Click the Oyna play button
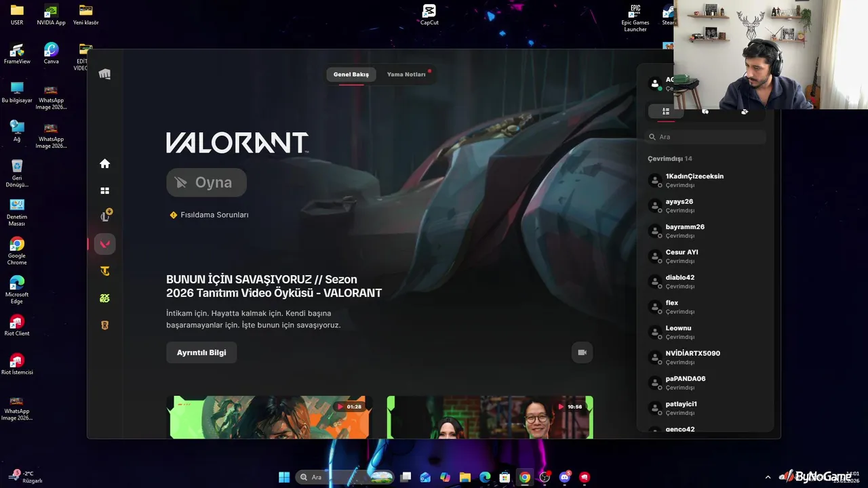Viewport: 868px width, 488px height. 206,182
